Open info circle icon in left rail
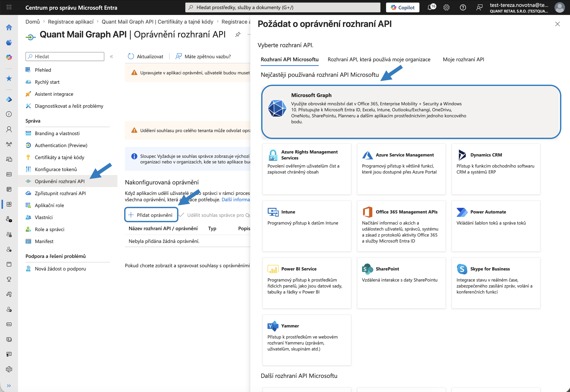 [9, 114]
